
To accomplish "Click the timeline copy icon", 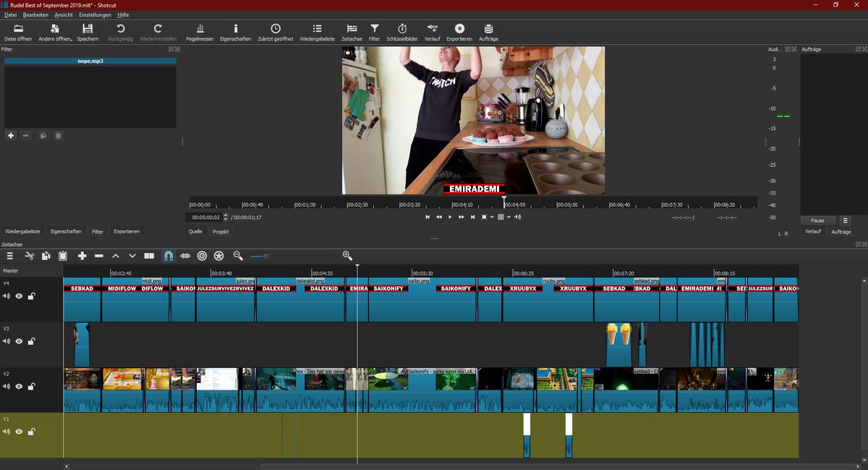I will [x=46, y=256].
